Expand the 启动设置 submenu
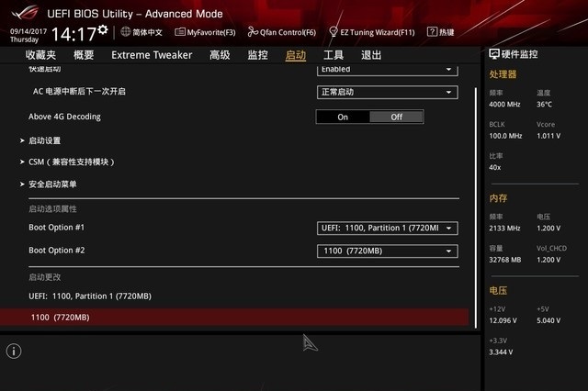This screenshot has width=588, height=391. [x=44, y=140]
